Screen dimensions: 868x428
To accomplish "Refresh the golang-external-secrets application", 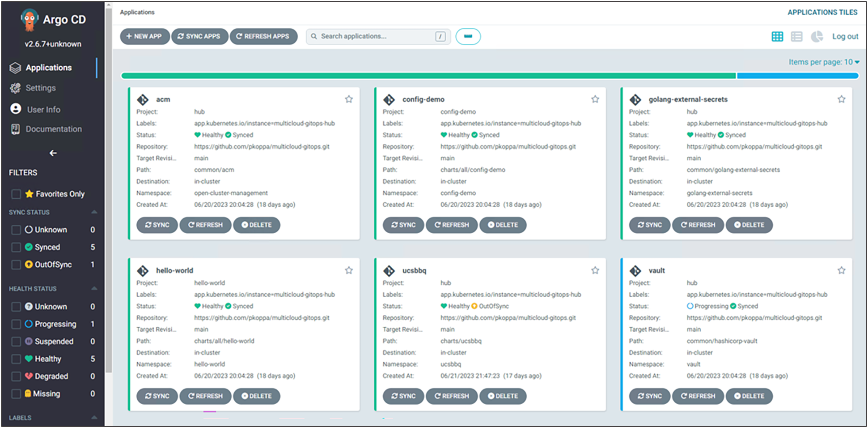I will (x=698, y=225).
